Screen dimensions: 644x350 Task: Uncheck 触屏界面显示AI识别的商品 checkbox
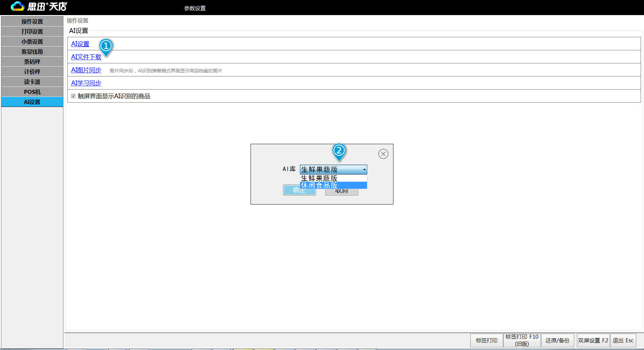(73, 96)
